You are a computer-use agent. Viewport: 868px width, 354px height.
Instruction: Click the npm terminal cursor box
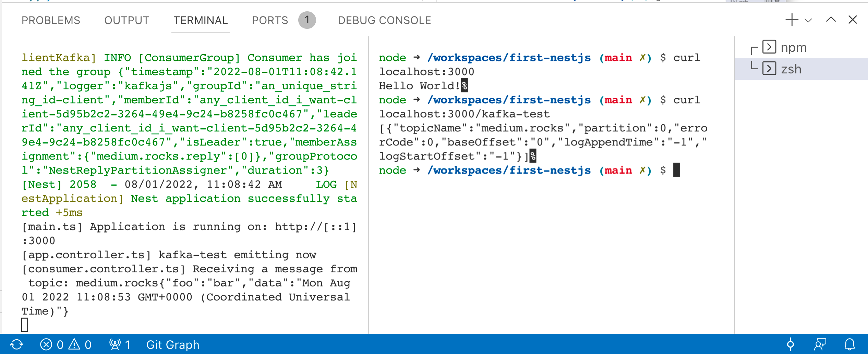pos(25,324)
